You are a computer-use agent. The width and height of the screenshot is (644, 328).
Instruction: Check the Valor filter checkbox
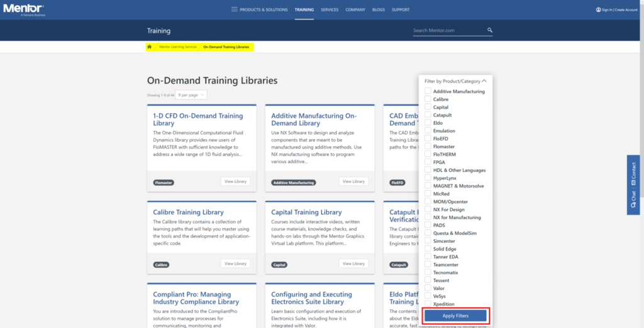point(428,288)
